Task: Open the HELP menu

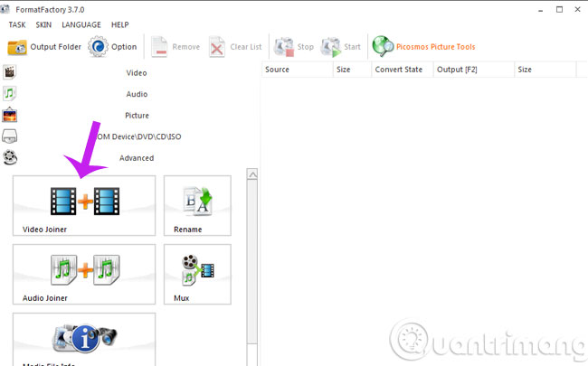Action: 120,24
